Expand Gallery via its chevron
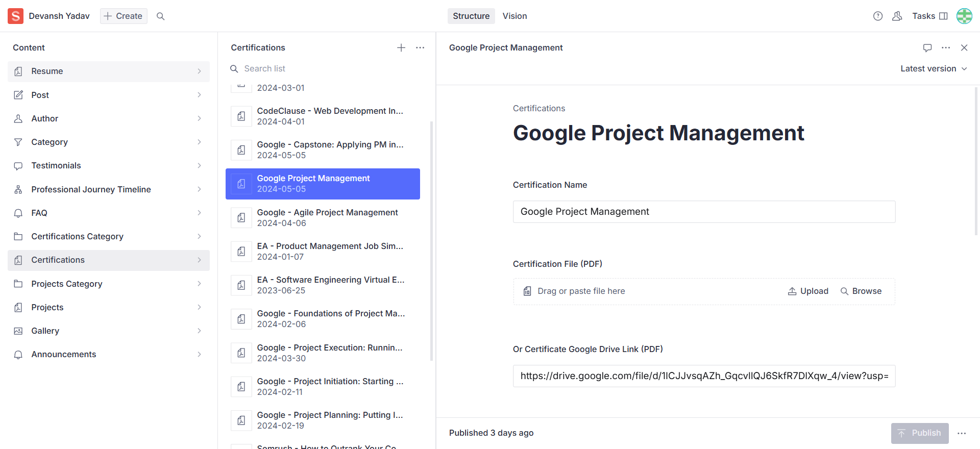Image resolution: width=980 pixels, height=449 pixels. click(x=199, y=331)
